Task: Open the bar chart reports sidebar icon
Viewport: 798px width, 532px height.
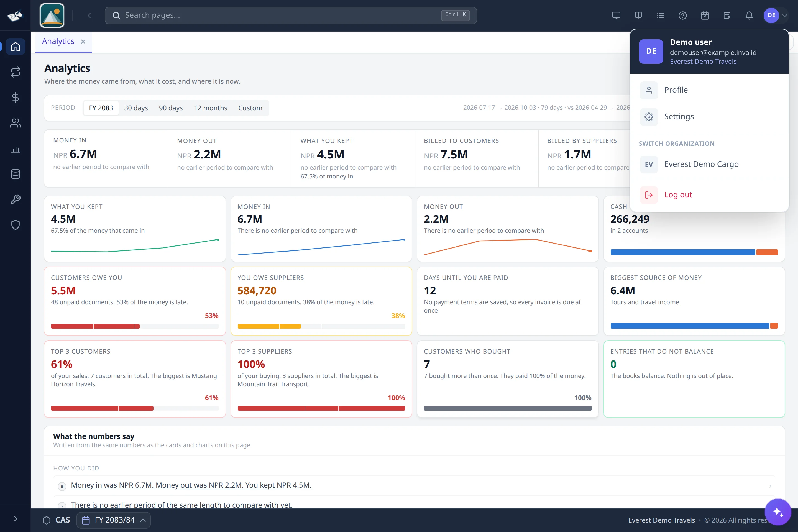Action: tap(15, 149)
